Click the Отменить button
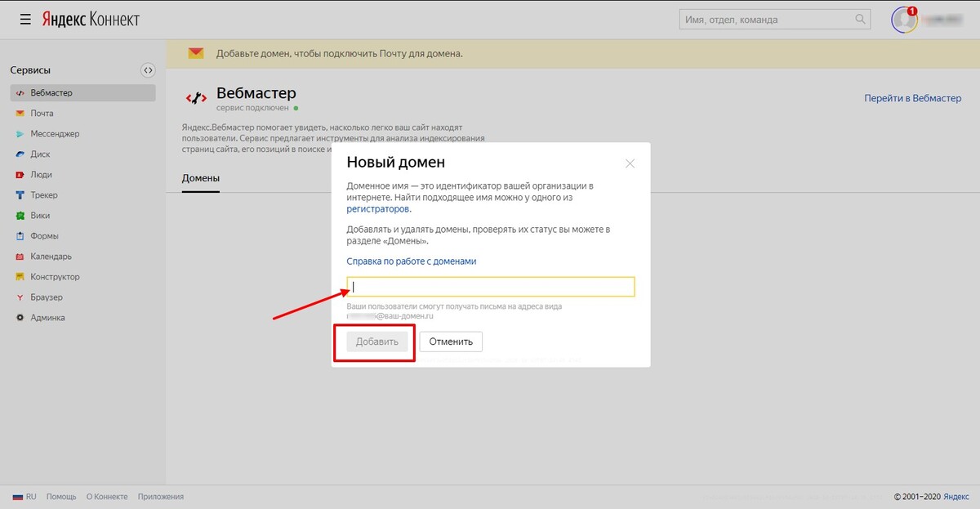The image size is (980, 509). (452, 342)
